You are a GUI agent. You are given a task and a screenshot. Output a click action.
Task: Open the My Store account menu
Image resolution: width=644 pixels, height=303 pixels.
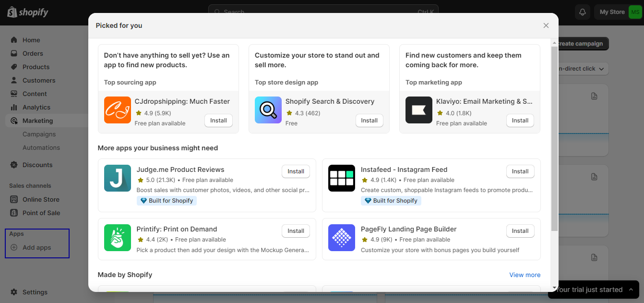coord(618,12)
